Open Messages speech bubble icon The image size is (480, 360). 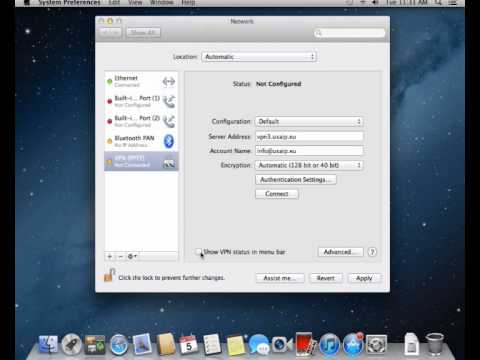pyautogui.click(x=259, y=345)
